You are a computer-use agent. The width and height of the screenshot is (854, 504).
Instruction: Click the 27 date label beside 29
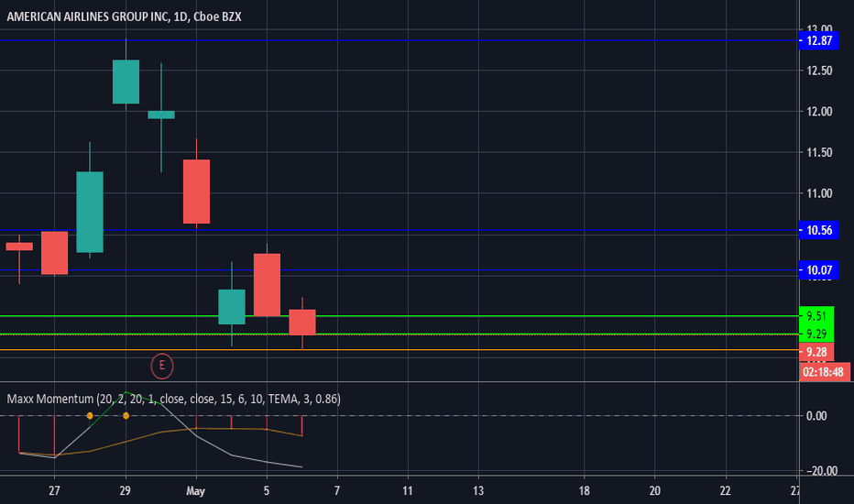click(x=54, y=490)
